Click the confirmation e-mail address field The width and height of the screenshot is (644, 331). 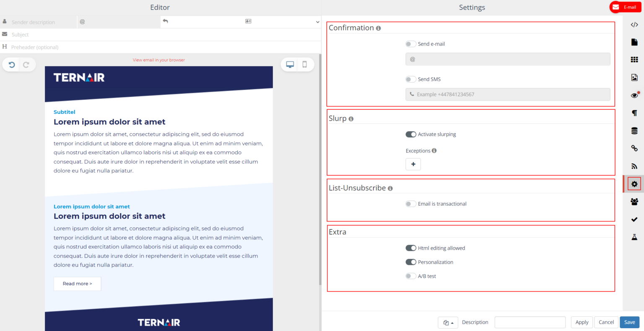[x=508, y=59]
